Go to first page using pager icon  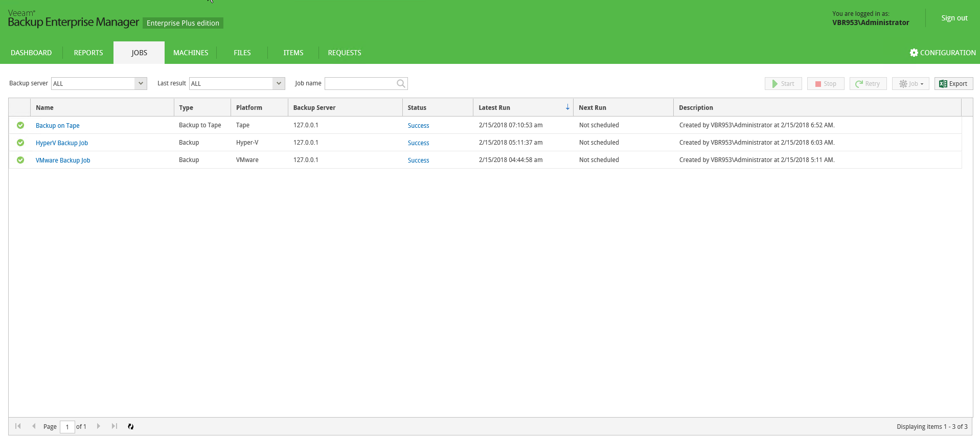(x=18, y=426)
